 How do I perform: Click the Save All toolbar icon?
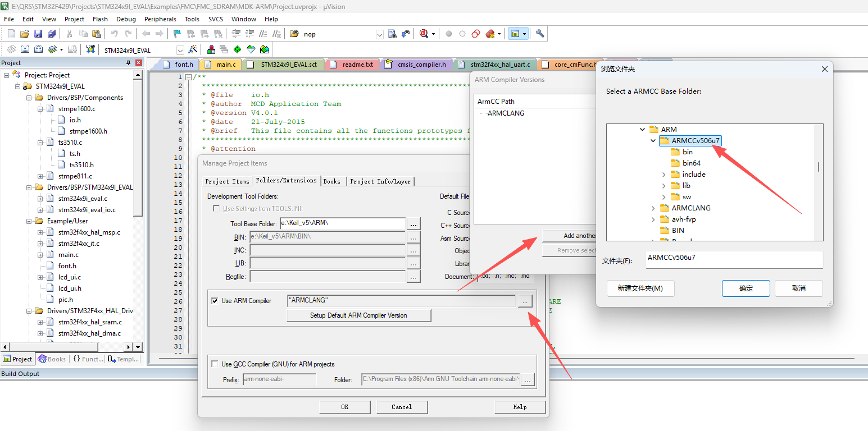click(52, 34)
